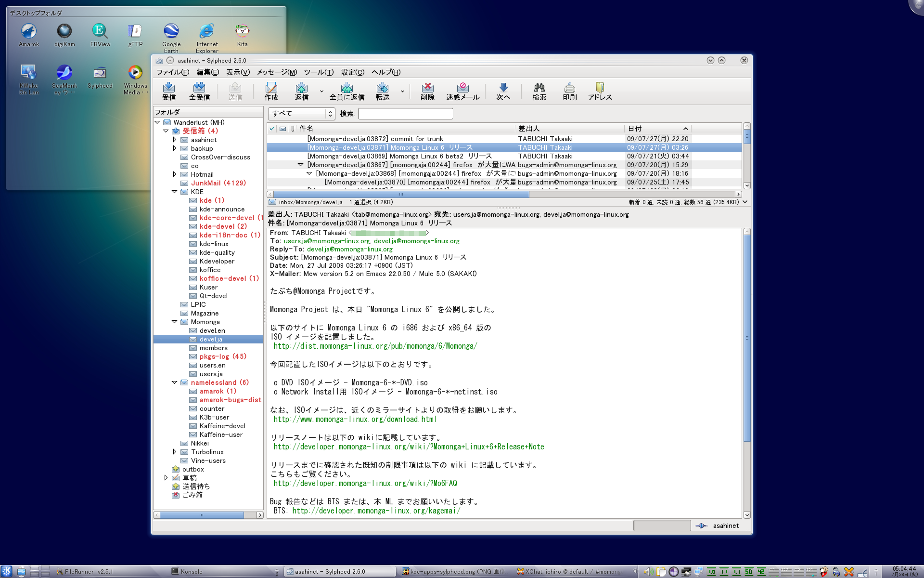Image resolution: width=924 pixels, height=578 pixels.
Task: Open the forward button dropdown arrow
Action: pyautogui.click(x=402, y=91)
